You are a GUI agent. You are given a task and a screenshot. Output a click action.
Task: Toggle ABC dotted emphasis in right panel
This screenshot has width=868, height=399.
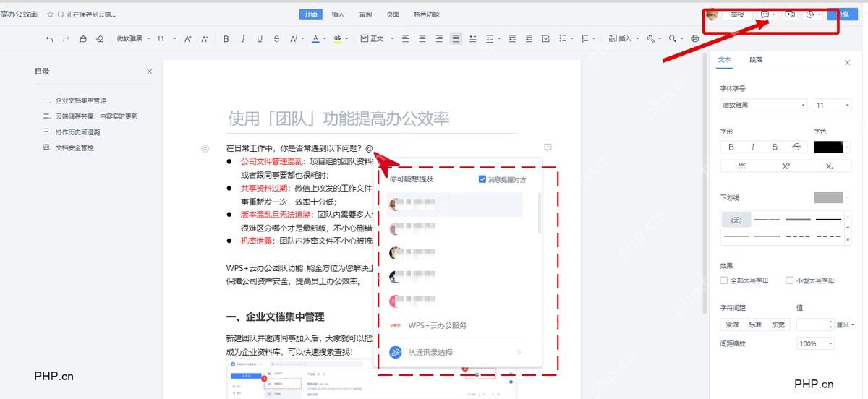pos(742,166)
